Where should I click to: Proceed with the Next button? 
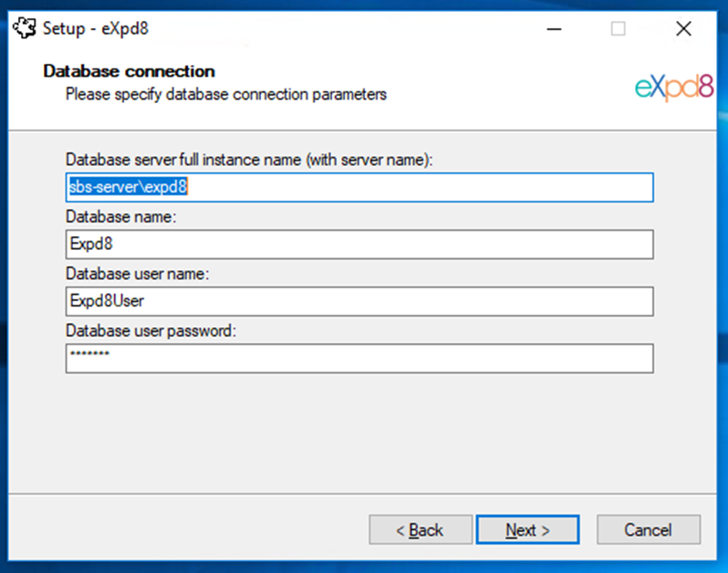pos(528,530)
